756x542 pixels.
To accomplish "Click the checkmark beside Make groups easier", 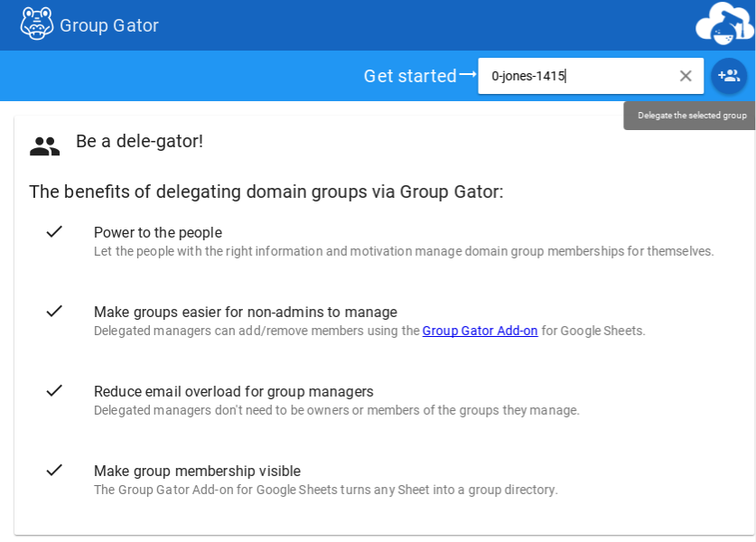I will (x=54, y=311).
